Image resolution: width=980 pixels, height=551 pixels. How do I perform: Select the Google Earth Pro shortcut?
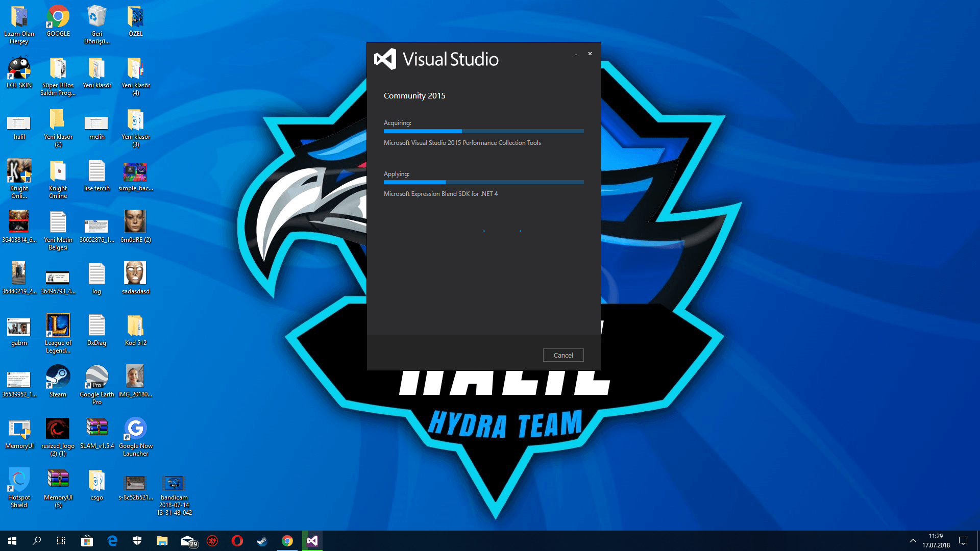pyautogui.click(x=96, y=385)
